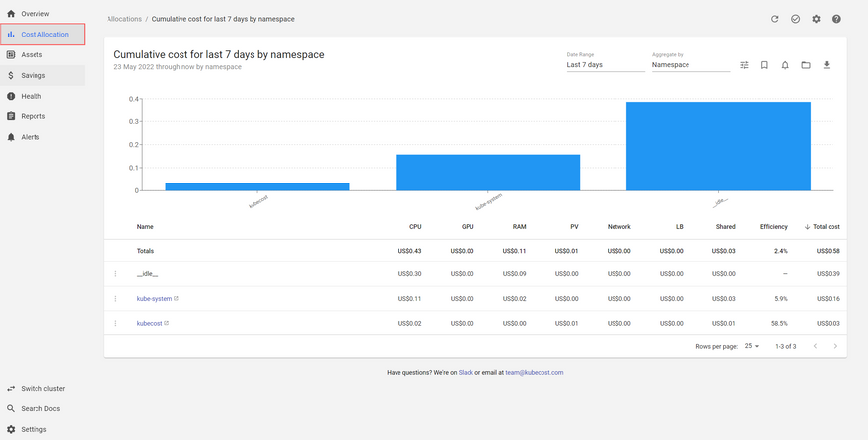The width and height of the screenshot is (868, 440).
Task: Sort table by Total cost column
Action: (x=822, y=226)
